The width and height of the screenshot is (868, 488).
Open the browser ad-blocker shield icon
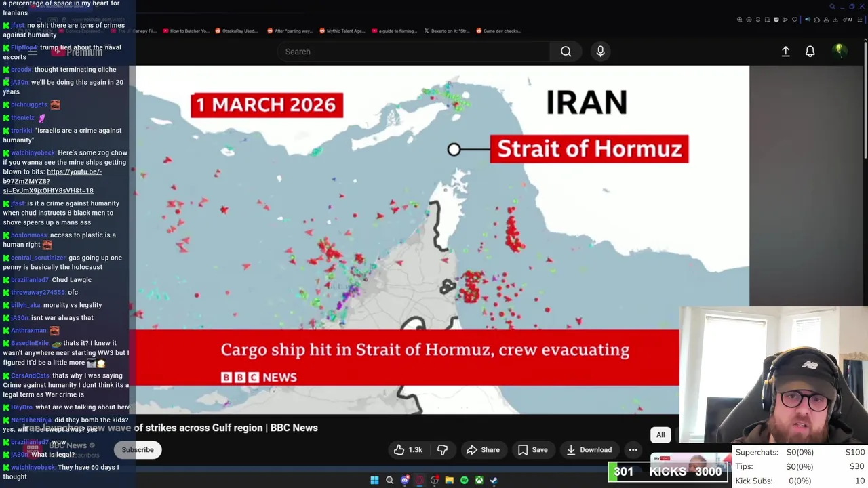pyautogui.click(x=776, y=20)
